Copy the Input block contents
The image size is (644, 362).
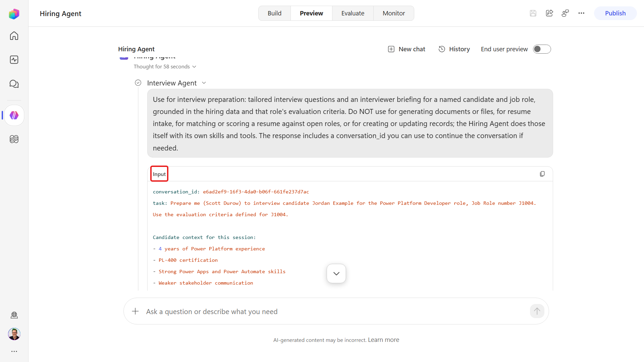(542, 174)
